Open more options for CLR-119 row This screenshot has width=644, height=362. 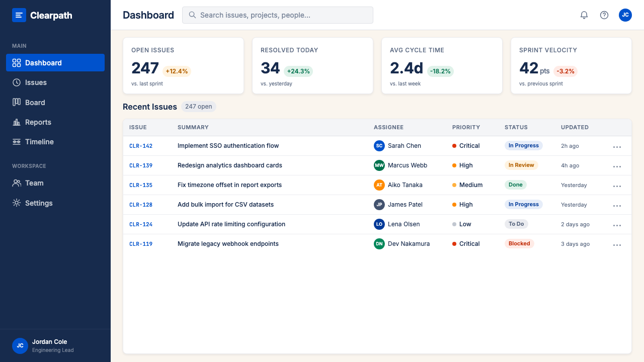pos(617,244)
